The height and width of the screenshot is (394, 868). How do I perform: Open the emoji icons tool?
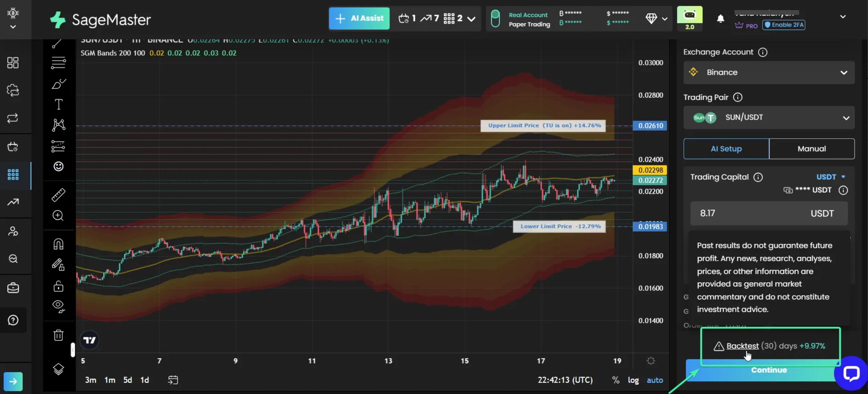point(59,166)
